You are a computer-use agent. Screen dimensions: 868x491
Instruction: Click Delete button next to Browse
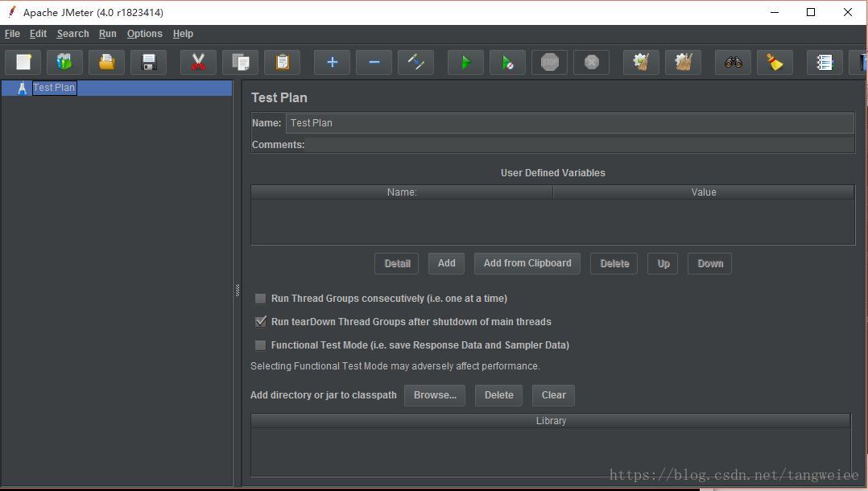point(498,395)
